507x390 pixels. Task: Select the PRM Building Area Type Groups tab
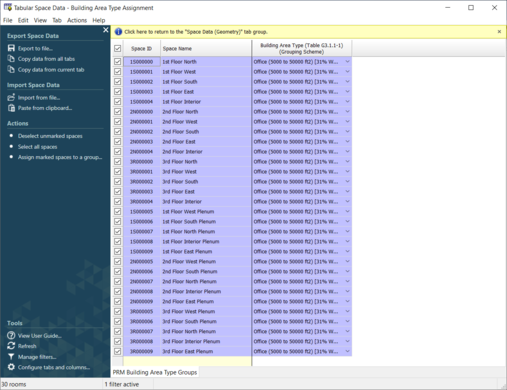pos(155,372)
